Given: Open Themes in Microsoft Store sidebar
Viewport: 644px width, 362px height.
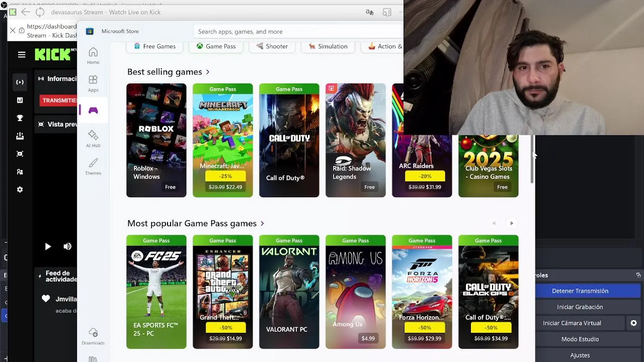Looking at the screenshot, I should tap(93, 166).
